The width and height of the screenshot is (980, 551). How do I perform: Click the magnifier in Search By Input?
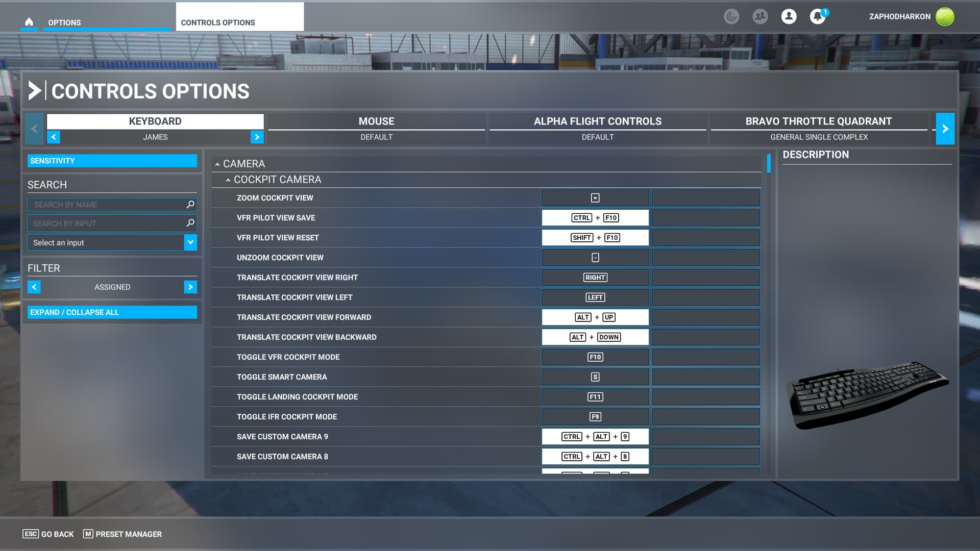190,223
